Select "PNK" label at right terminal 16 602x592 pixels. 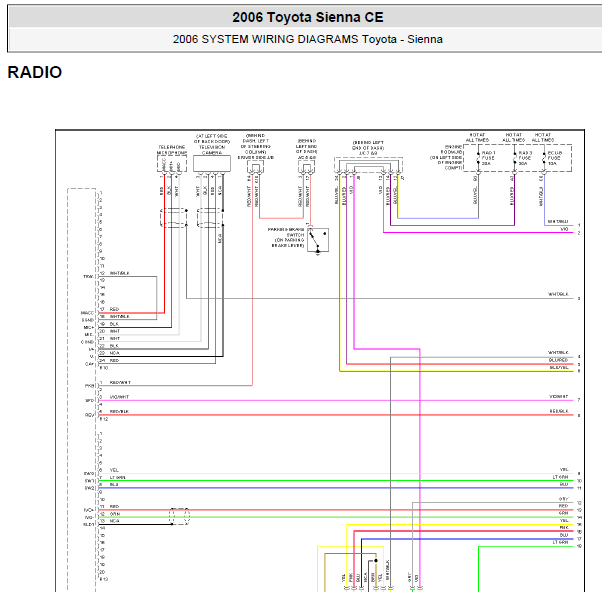click(x=564, y=528)
